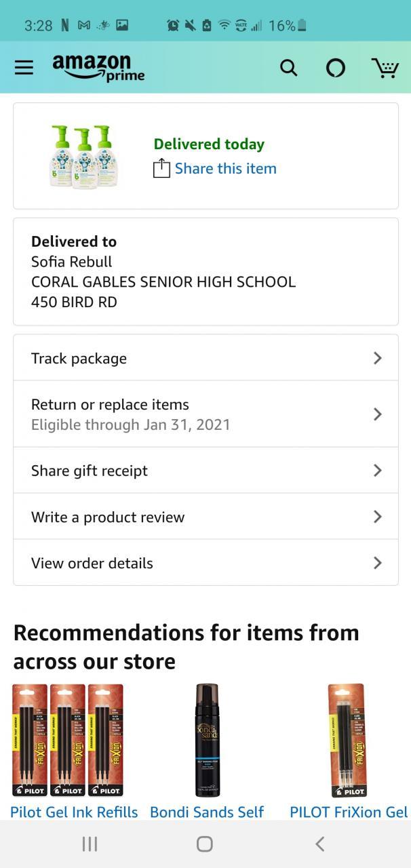
Task: Open the Android recent apps view
Action: coord(90,844)
